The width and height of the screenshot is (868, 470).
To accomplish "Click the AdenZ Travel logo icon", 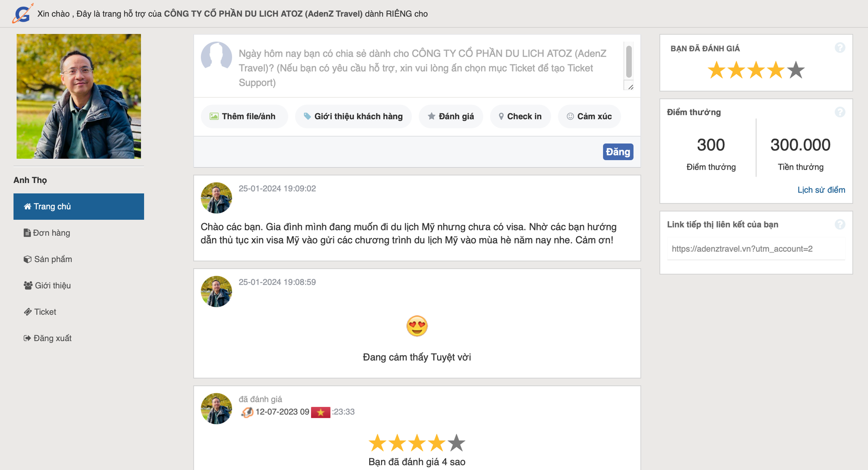I will coord(22,13).
